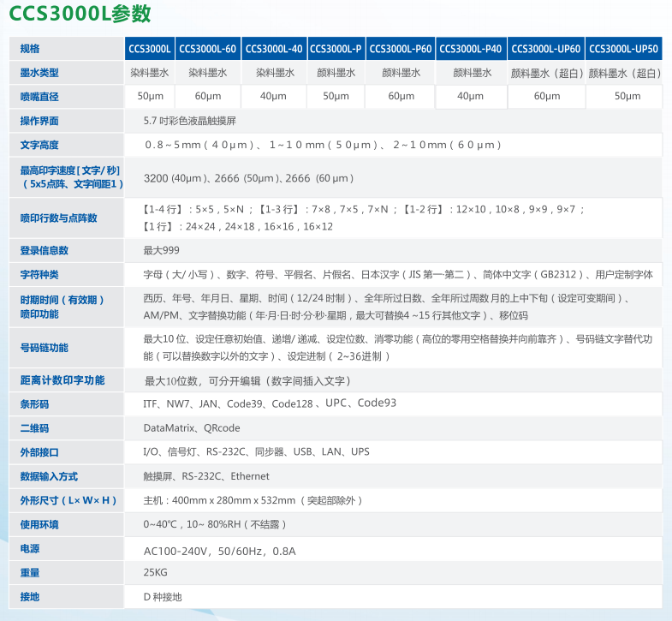Screen dimensions: 672x621
Task: Select the 操作界面 row label
Action: (x=39, y=121)
